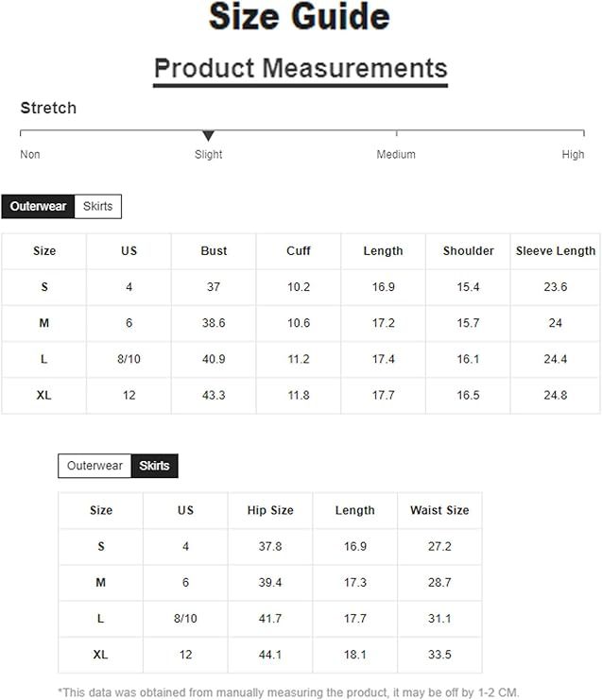Click the Hip Size column header
The image size is (602, 700).
tap(270, 510)
